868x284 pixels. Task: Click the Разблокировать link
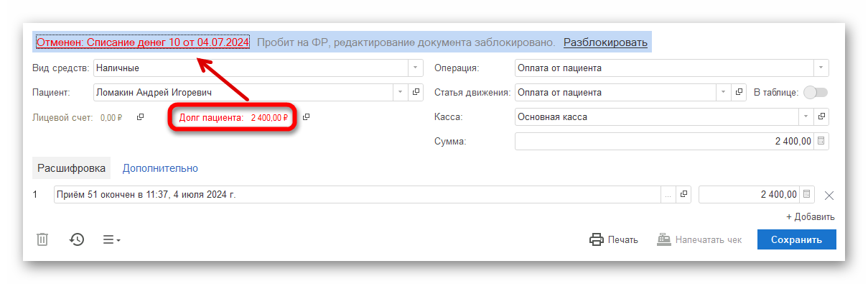(x=605, y=42)
